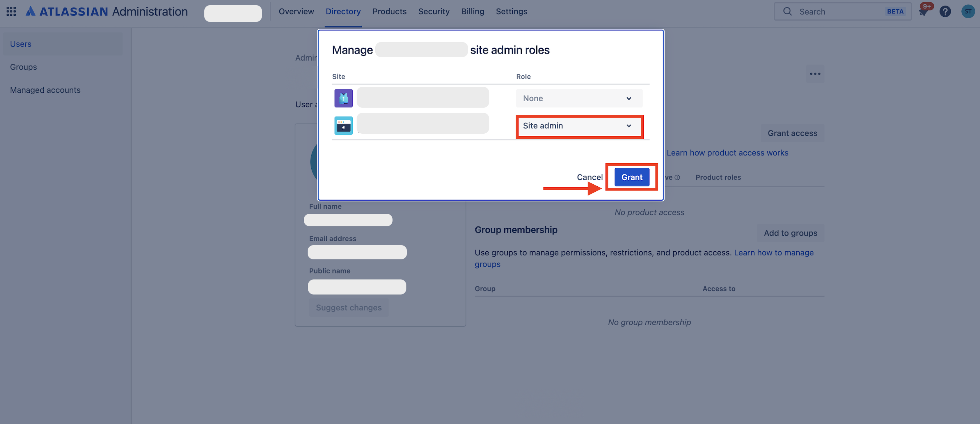Open the three-dot more actions menu
The image size is (980, 424).
coord(815,74)
